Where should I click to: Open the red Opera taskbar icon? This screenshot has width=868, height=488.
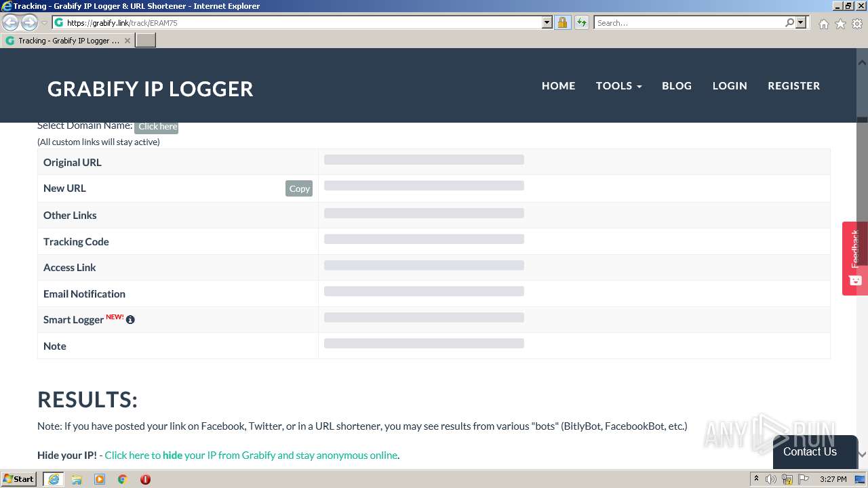[145, 479]
